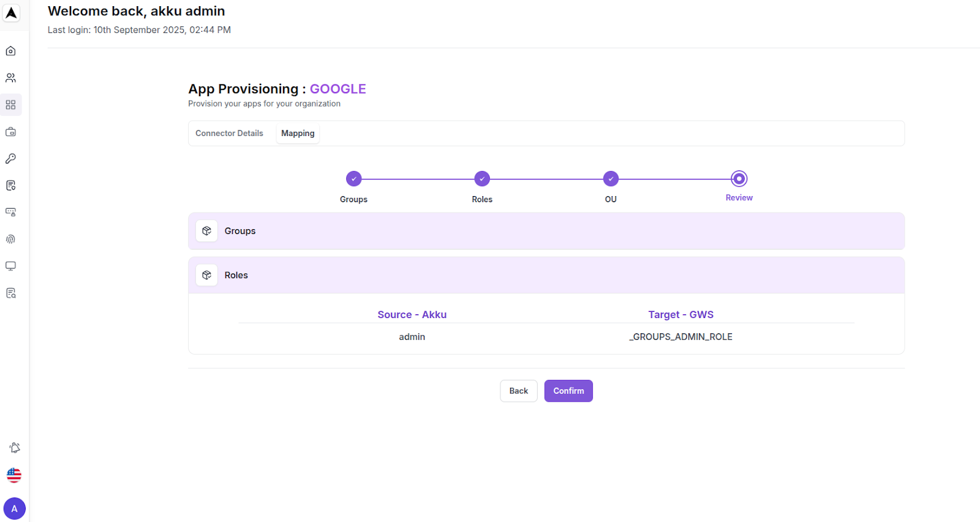
Task: Click the 'Review' step label
Action: coord(739,198)
